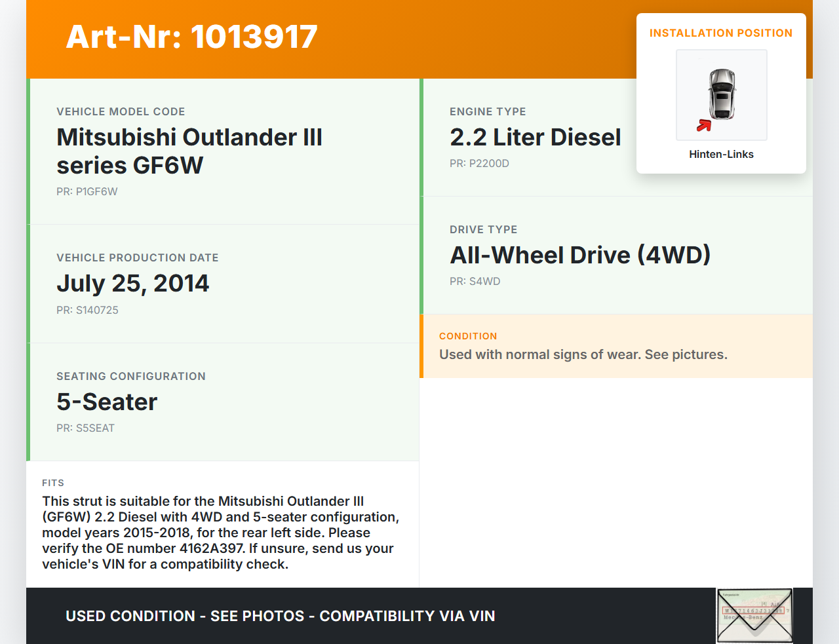Click the PR: S4WD code
This screenshot has width=839, height=644.
(x=475, y=282)
